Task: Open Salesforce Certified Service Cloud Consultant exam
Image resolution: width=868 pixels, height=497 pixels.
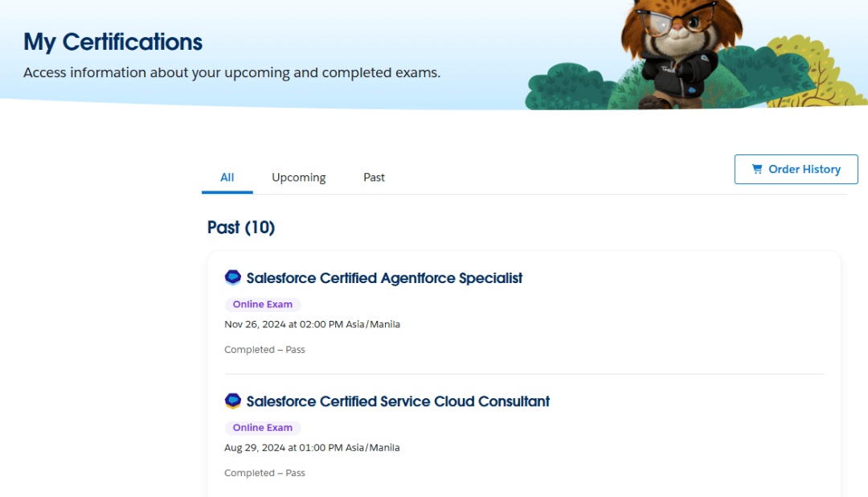Action: click(398, 401)
